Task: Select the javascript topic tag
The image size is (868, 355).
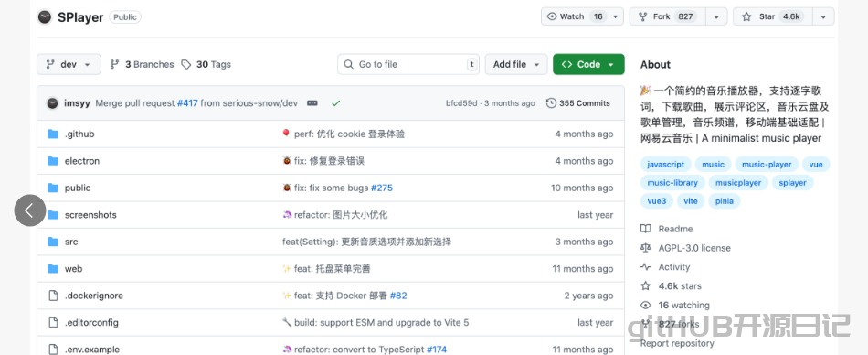Action: pos(666,164)
